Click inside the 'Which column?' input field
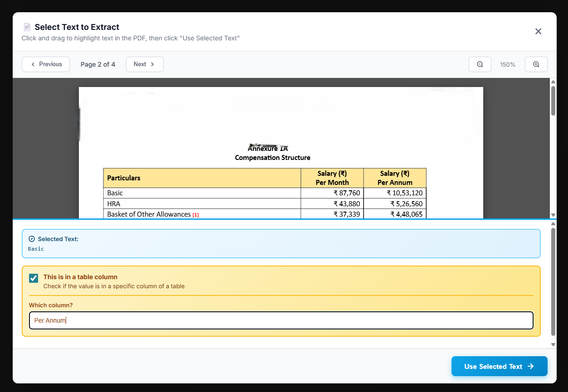This screenshot has height=392, width=568. [281, 320]
